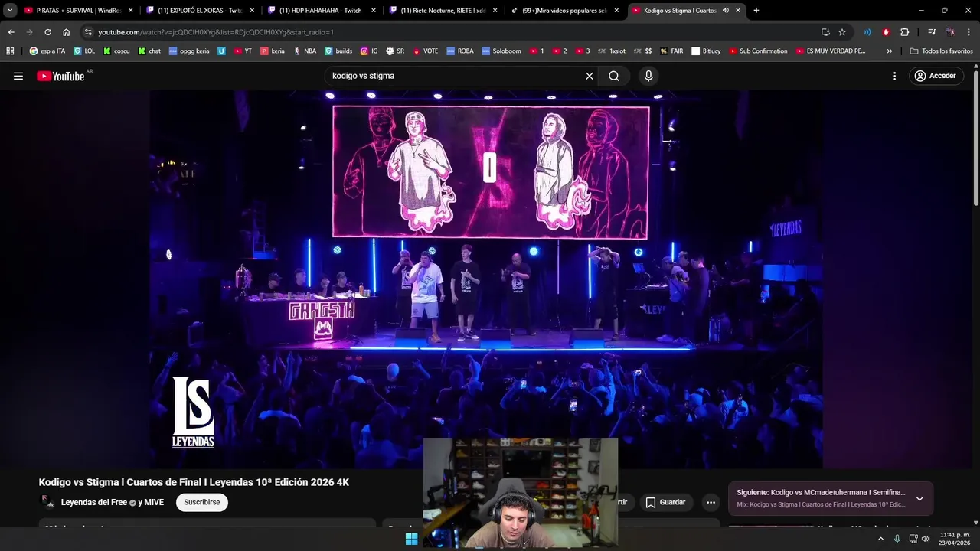Open the Soloboom bookmark
The height and width of the screenshot is (551, 980).
pyautogui.click(x=501, y=51)
